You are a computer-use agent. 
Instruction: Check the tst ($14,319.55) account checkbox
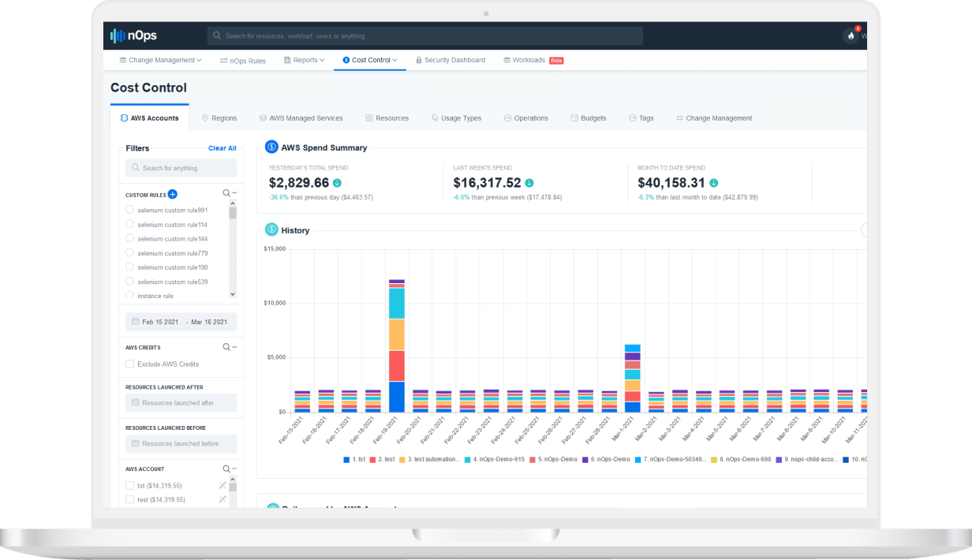click(129, 486)
